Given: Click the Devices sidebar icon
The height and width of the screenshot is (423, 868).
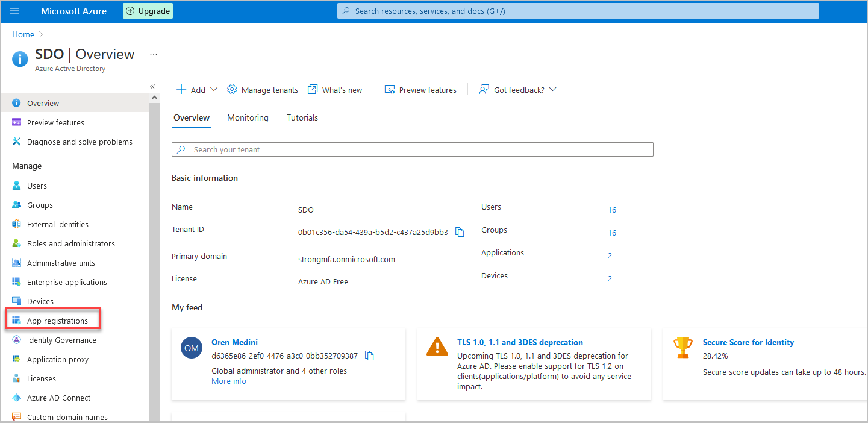Looking at the screenshot, I should (16, 301).
